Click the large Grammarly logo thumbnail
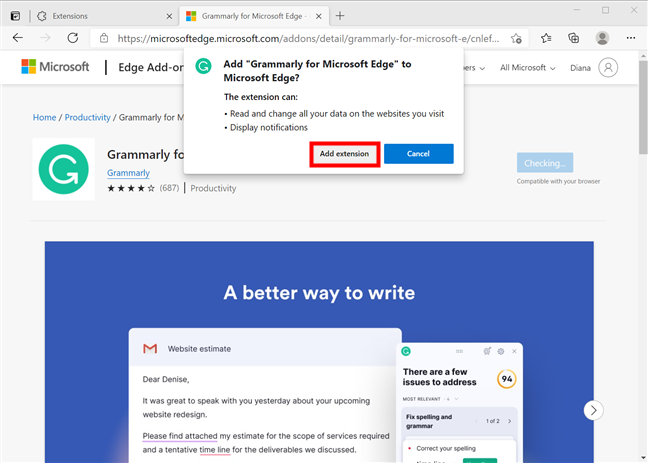Image resolution: width=648 pixels, height=463 pixels. click(63, 169)
